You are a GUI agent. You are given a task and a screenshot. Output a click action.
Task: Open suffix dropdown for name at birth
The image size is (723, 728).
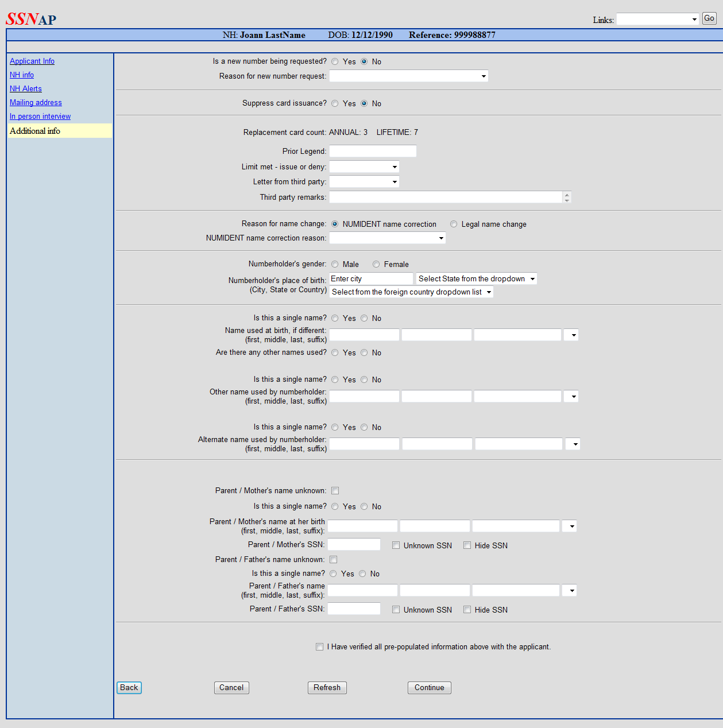571,335
